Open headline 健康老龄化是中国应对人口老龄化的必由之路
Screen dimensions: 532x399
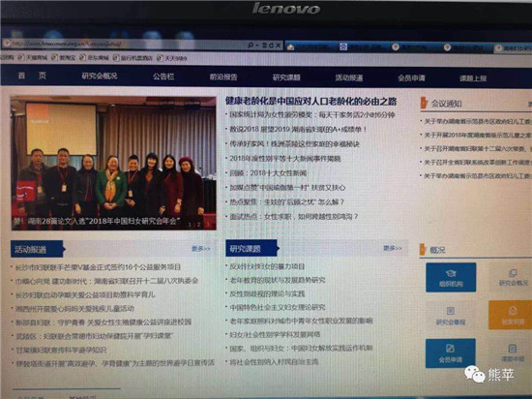pos(310,101)
